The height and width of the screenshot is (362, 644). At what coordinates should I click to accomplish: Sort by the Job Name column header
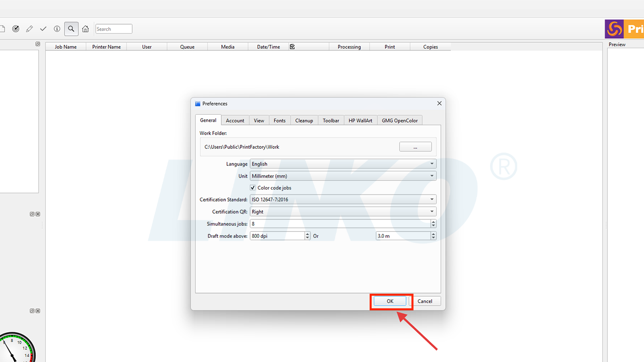[66, 47]
